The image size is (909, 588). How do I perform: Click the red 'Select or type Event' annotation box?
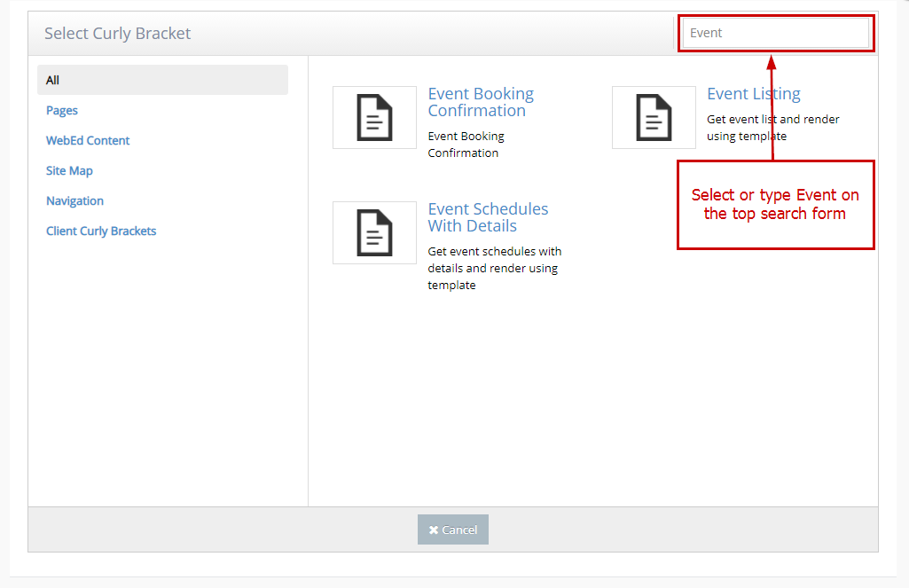[775, 205]
